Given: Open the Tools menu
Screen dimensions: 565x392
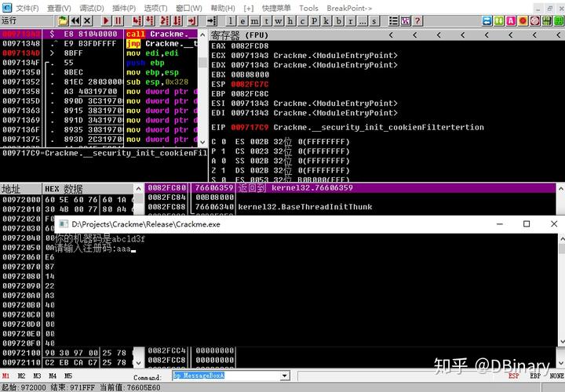Looking at the screenshot, I should (x=309, y=8).
